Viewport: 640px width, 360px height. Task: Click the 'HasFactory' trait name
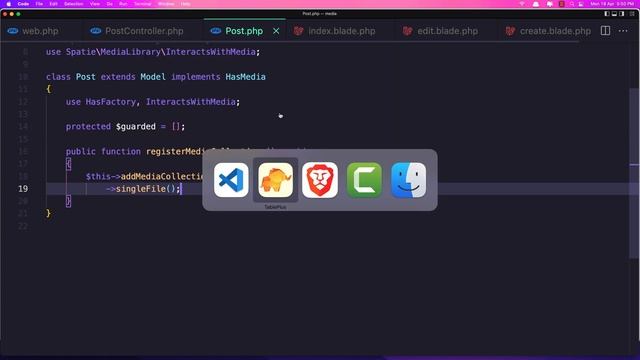point(110,102)
